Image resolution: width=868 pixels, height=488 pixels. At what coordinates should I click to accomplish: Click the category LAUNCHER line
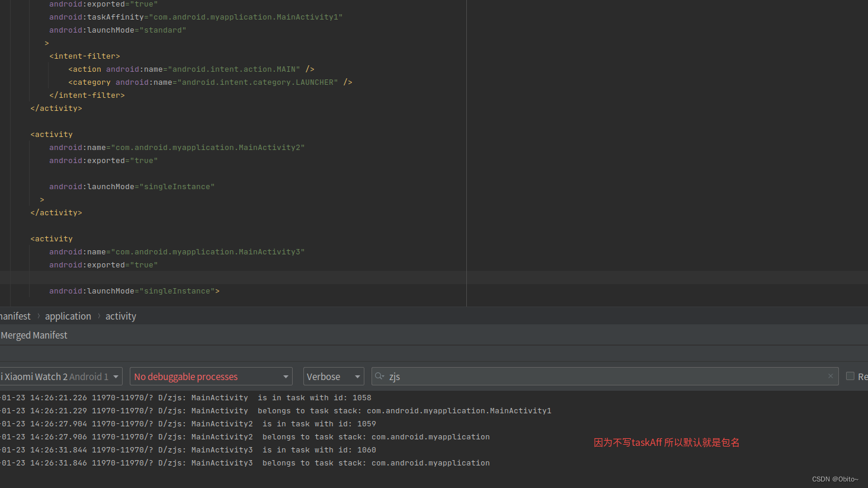coord(210,82)
